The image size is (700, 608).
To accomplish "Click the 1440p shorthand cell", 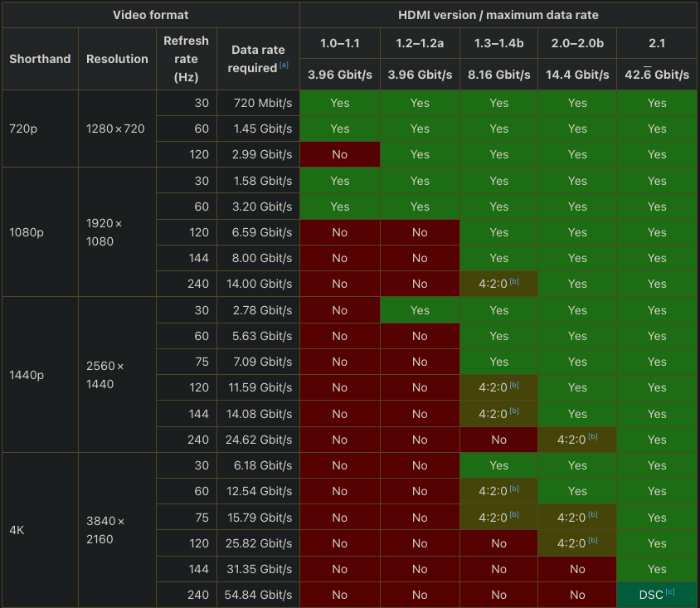I will (27, 374).
